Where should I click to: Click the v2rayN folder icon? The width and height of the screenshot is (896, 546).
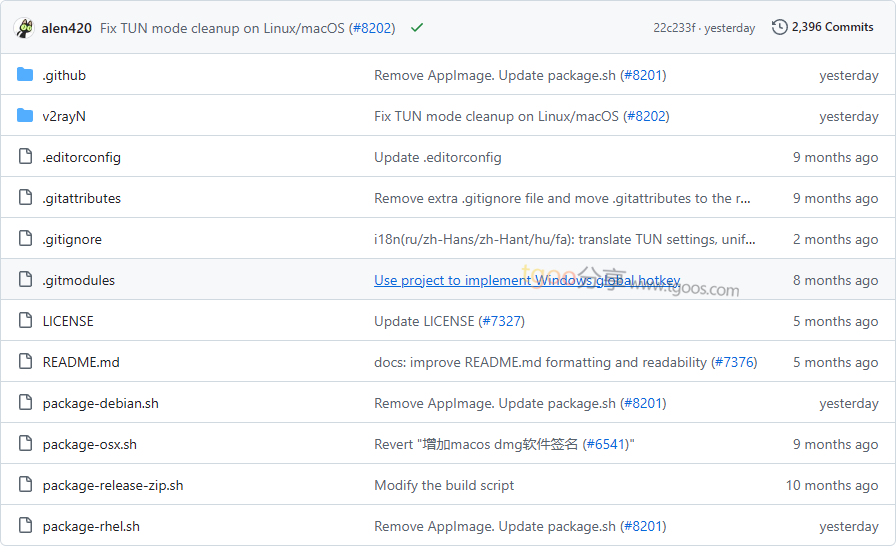(x=25, y=116)
